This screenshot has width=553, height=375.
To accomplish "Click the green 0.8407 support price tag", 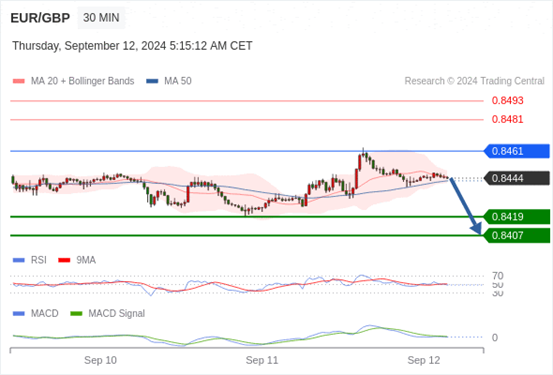I will pos(517,236).
